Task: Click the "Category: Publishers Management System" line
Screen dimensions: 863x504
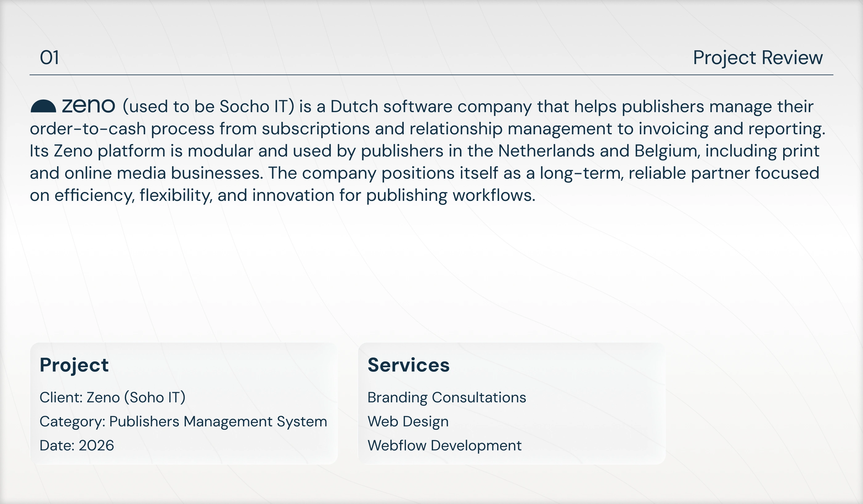Action: [183, 421]
